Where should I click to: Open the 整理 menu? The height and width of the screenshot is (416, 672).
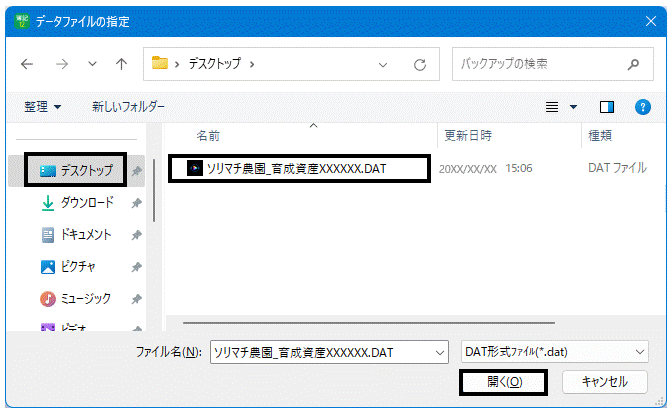[42, 107]
